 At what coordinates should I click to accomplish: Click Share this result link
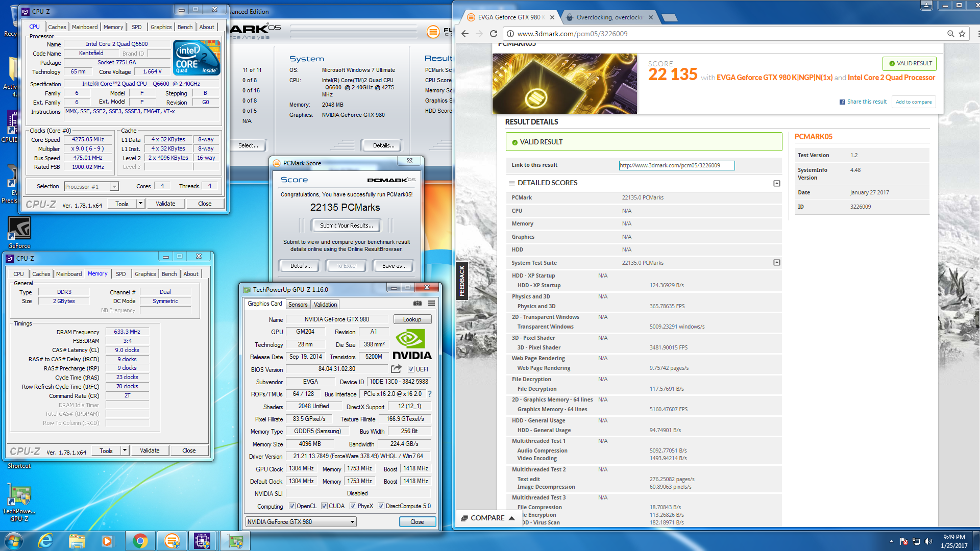(x=863, y=102)
